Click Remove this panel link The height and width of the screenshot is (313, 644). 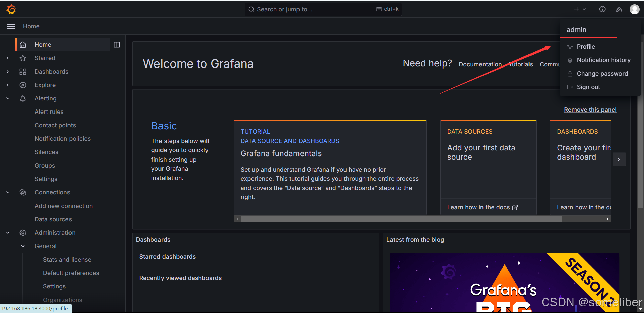(x=590, y=110)
